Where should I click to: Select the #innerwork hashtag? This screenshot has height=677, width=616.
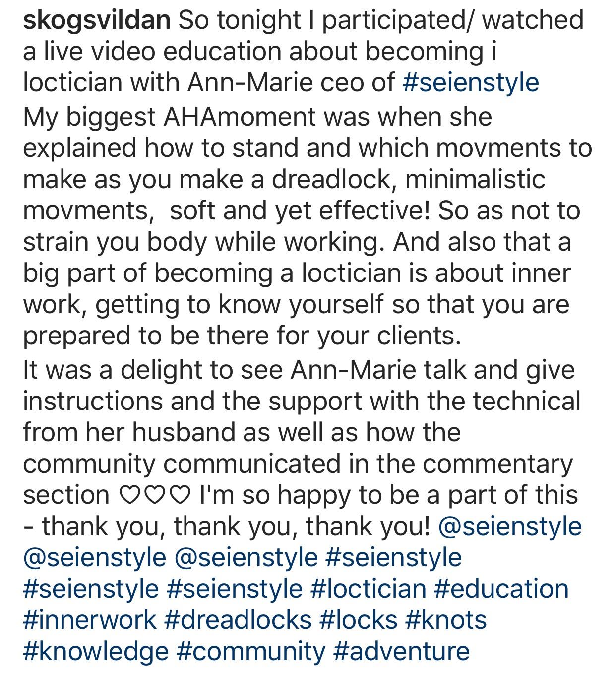(x=90, y=620)
